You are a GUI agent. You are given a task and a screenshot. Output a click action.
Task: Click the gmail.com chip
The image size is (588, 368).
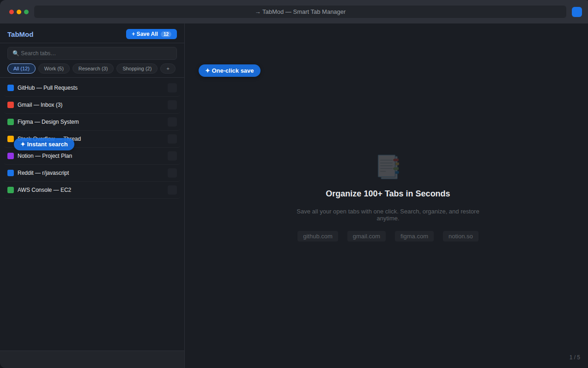click(366, 236)
